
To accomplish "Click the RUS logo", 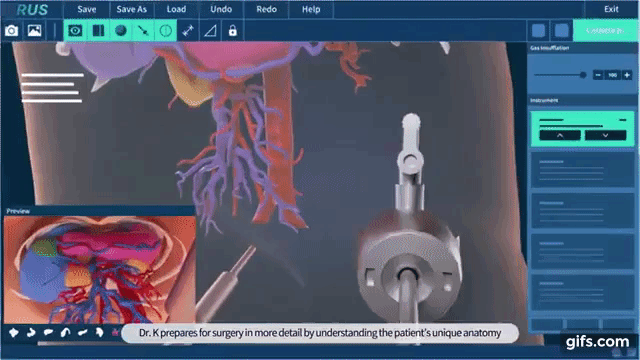I will point(32,10).
